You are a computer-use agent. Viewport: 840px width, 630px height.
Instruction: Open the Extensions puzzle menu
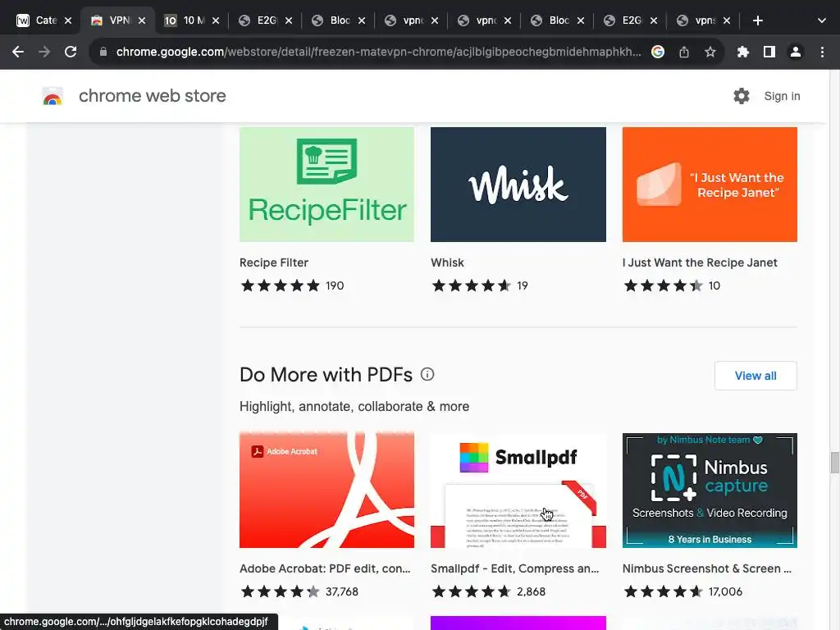(743, 52)
